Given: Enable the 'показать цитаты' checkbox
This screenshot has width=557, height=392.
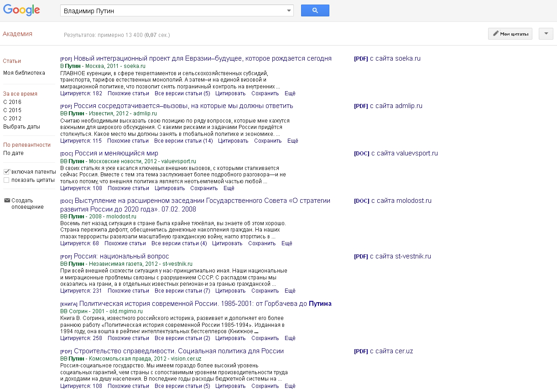Looking at the screenshot, I should click(x=6, y=180).
